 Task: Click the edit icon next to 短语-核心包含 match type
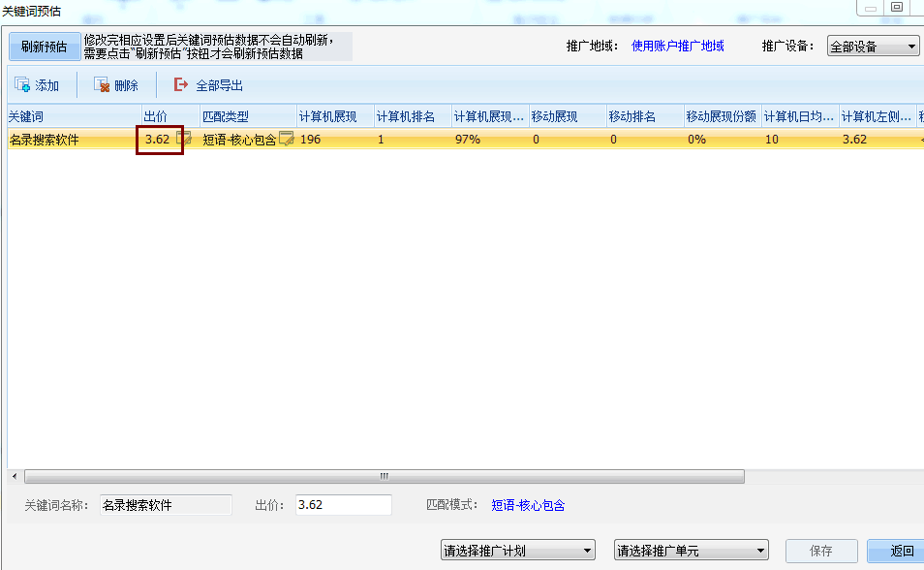coord(286,139)
